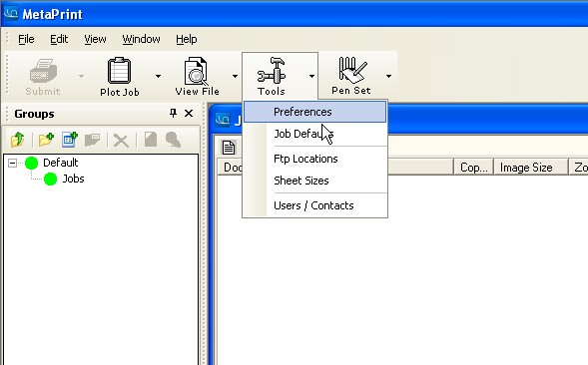Click the new folder icon with plus
This screenshot has height=365, width=588.
(46, 140)
